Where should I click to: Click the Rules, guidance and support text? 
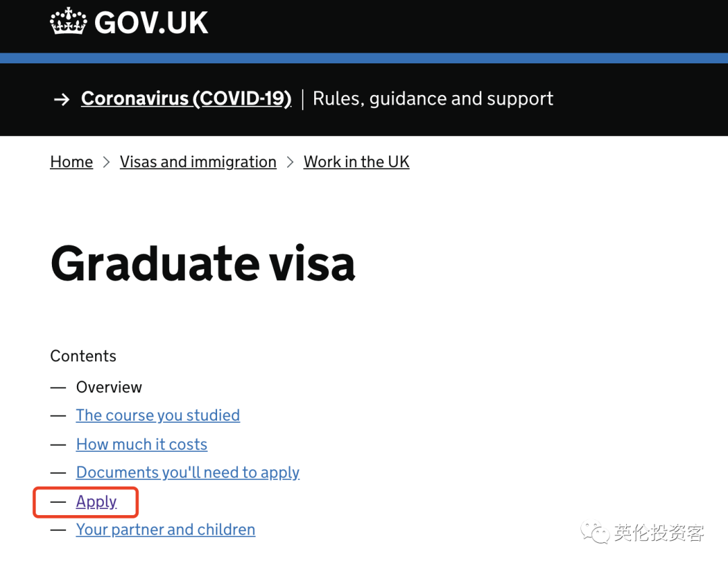[433, 98]
